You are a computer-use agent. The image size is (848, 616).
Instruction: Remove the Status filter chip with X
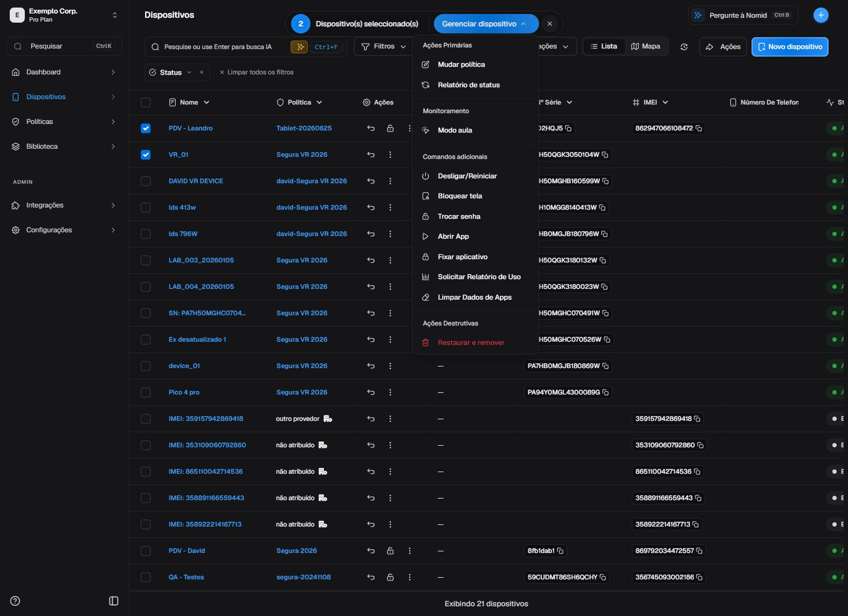coord(202,72)
